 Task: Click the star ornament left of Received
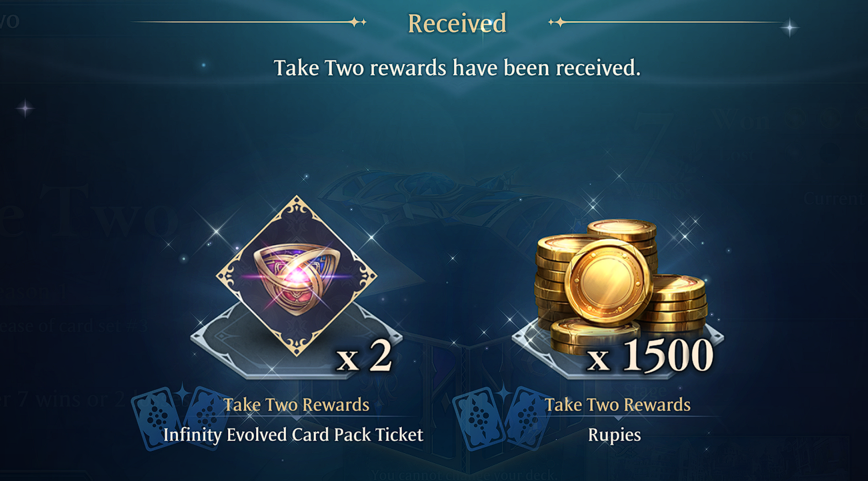tap(358, 22)
